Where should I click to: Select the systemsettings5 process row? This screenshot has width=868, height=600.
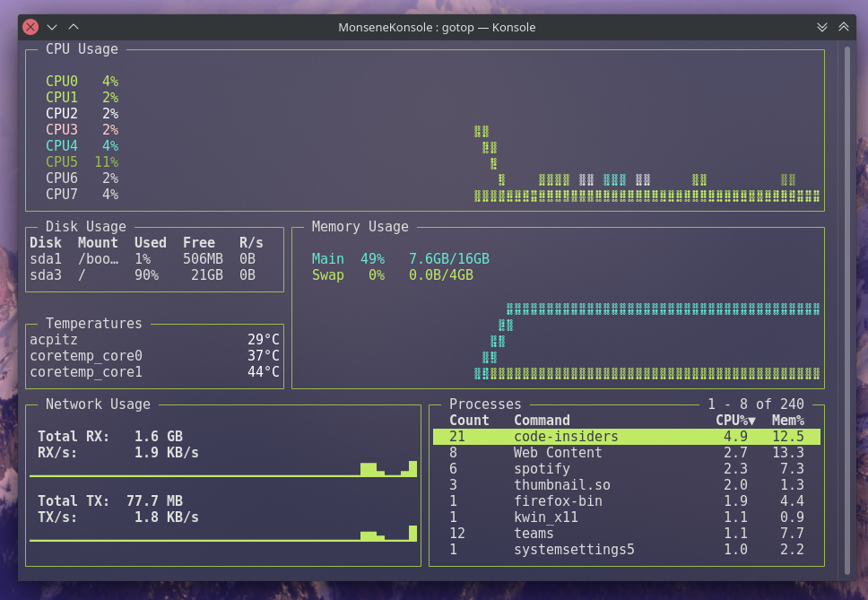point(627,549)
